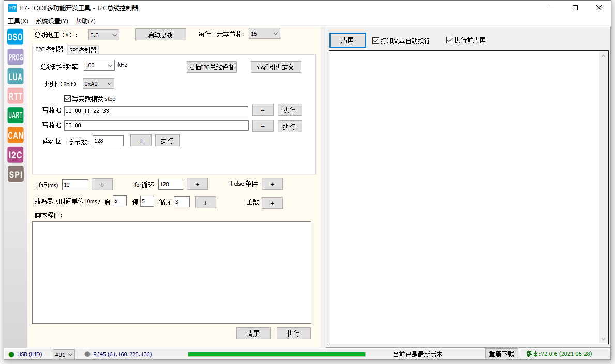Click the 清屏 button above output panel

pos(348,40)
